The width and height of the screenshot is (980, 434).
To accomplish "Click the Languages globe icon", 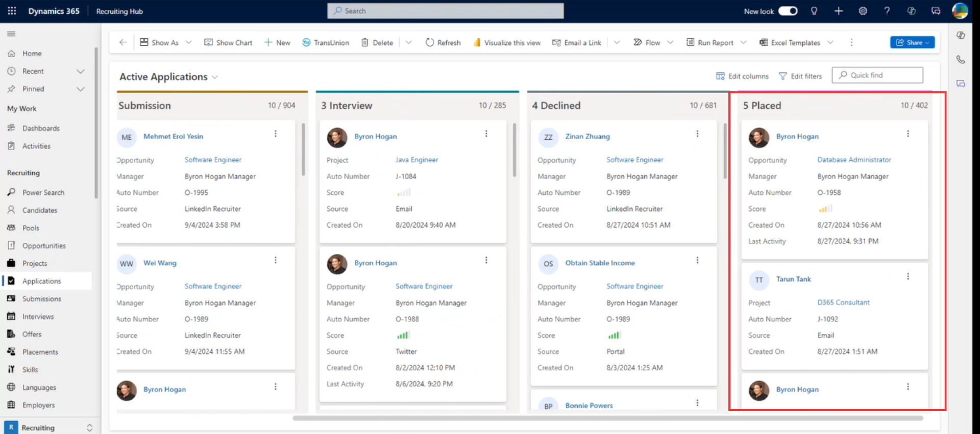I will 11,387.
